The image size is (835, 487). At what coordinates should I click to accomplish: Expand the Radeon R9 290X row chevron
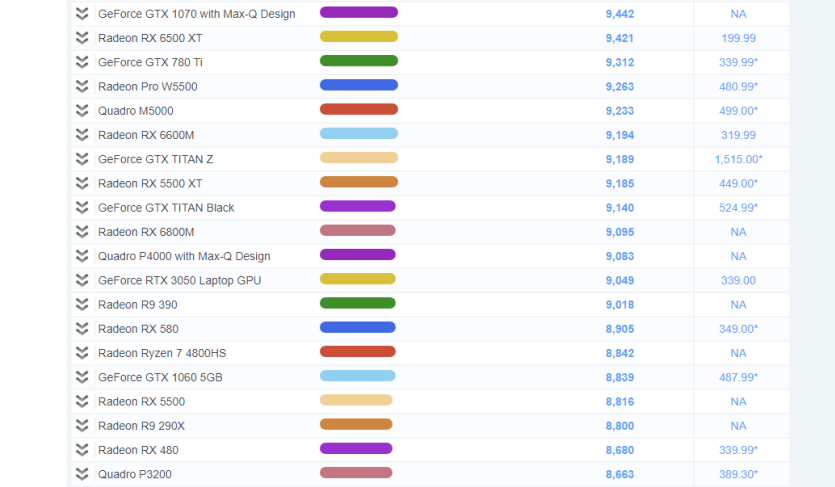pyautogui.click(x=81, y=425)
